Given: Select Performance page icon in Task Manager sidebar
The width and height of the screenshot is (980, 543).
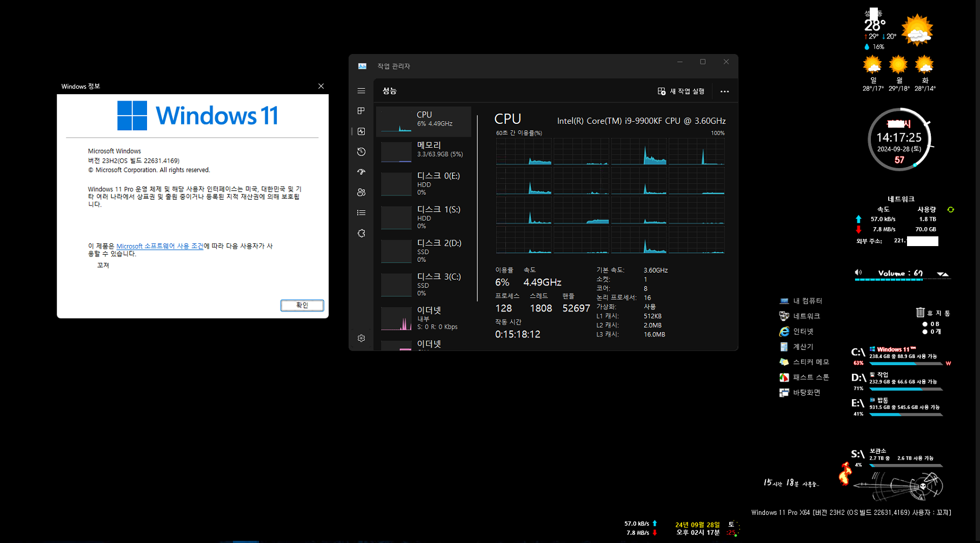Looking at the screenshot, I should 361,131.
